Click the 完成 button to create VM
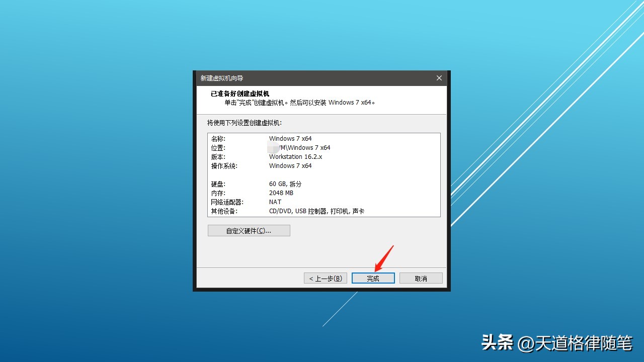The image size is (644, 362). 373,278
